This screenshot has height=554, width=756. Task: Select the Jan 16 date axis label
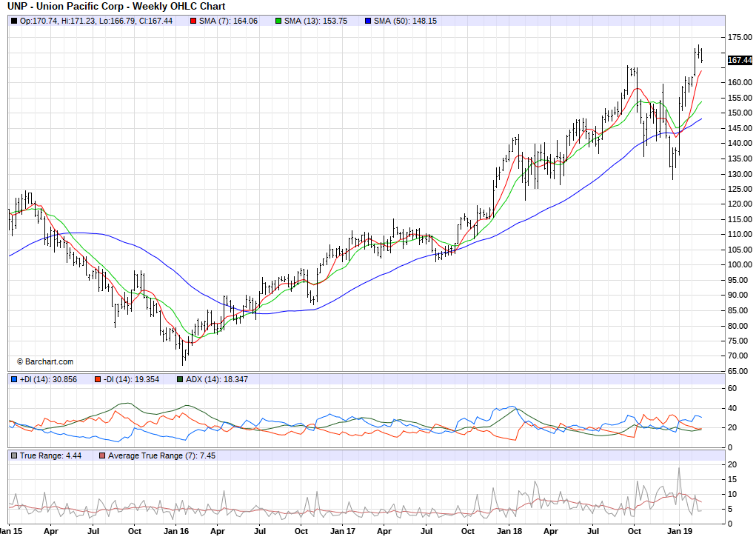175,531
